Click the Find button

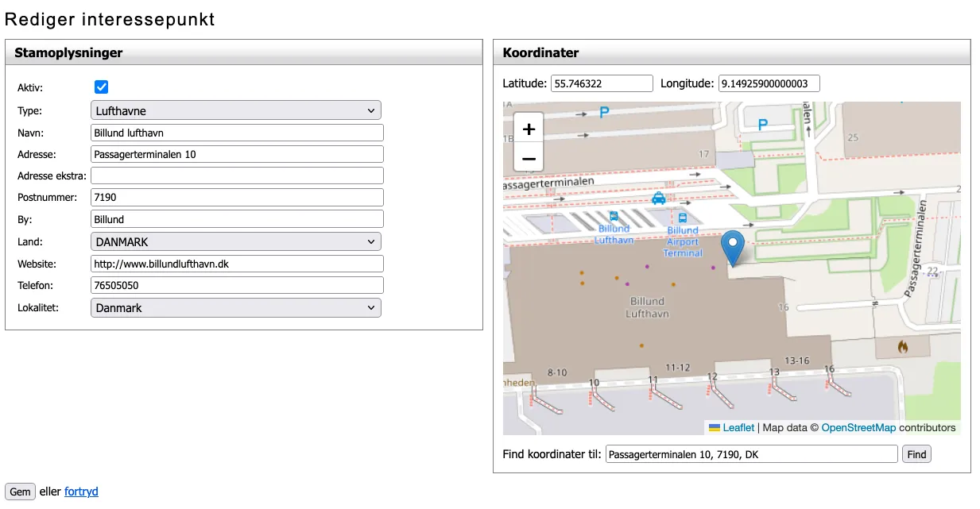click(916, 454)
